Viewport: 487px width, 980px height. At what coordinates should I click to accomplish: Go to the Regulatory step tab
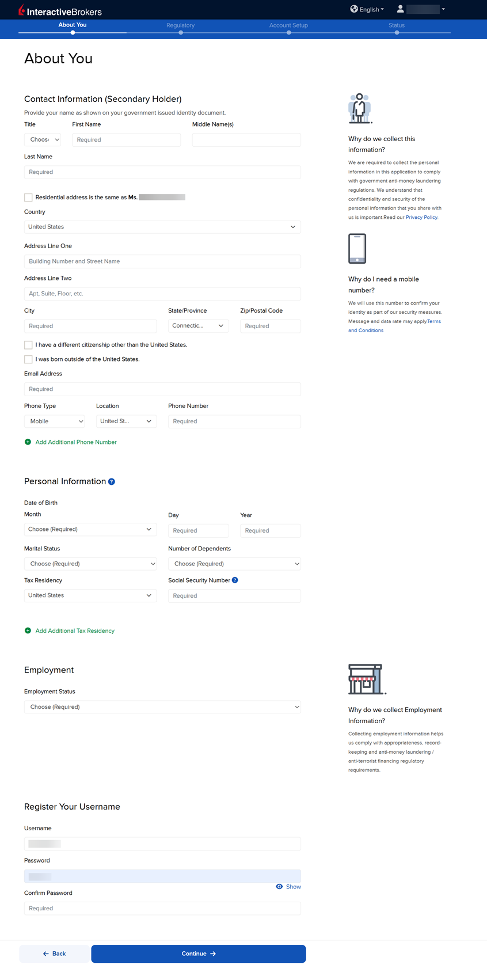pyautogui.click(x=180, y=25)
